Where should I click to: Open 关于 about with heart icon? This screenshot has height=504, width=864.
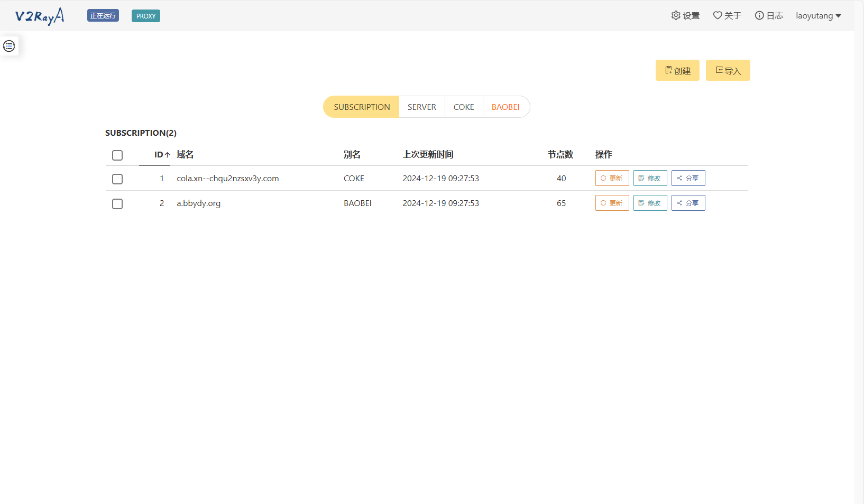727,16
